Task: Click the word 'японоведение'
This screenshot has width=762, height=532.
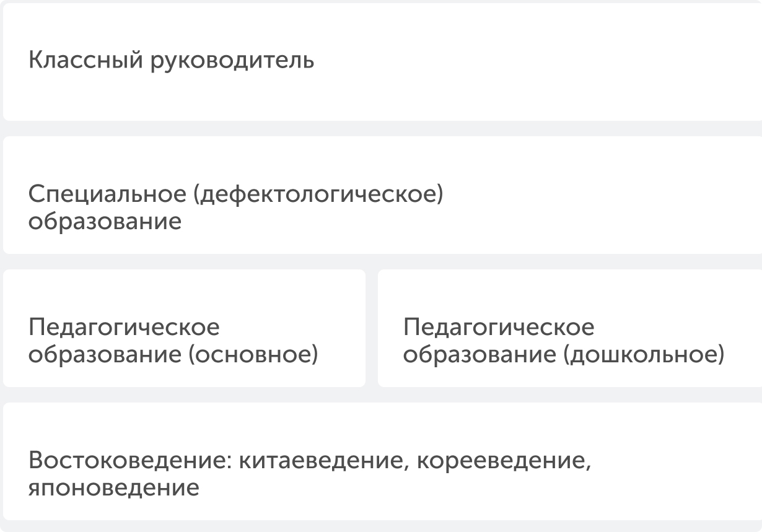Action: 114,488
